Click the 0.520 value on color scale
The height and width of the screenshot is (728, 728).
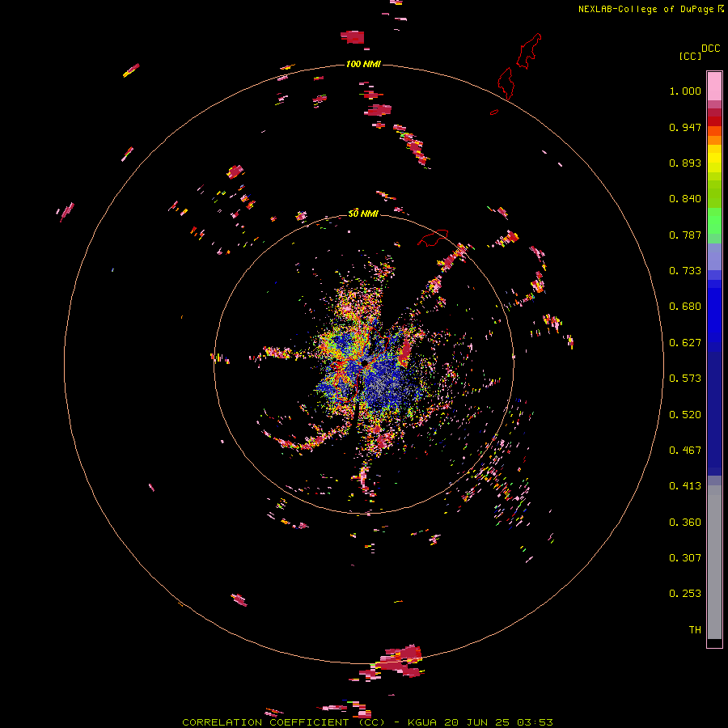pos(685,415)
